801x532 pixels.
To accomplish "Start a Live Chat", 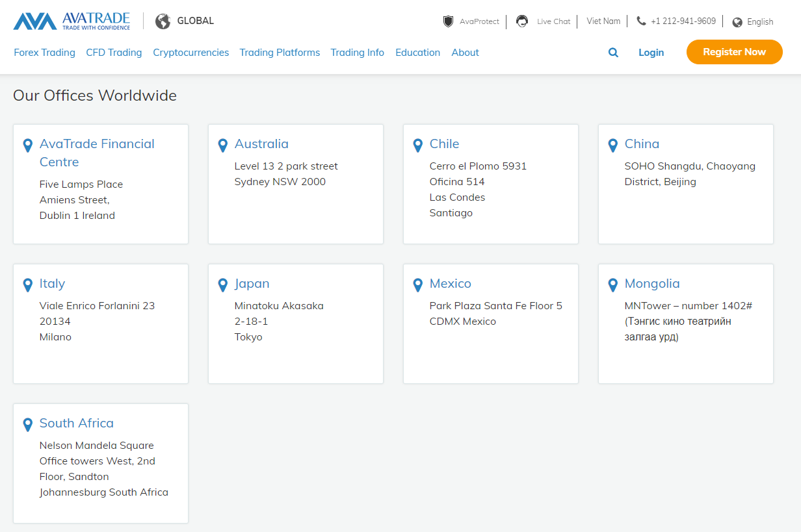I will 553,21.
